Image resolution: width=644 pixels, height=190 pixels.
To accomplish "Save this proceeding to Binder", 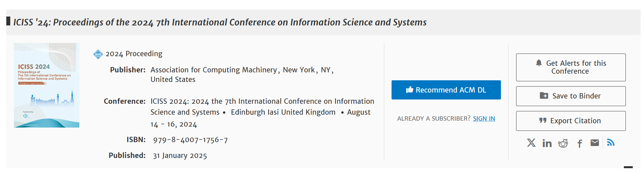I will [x=571, y=96].
